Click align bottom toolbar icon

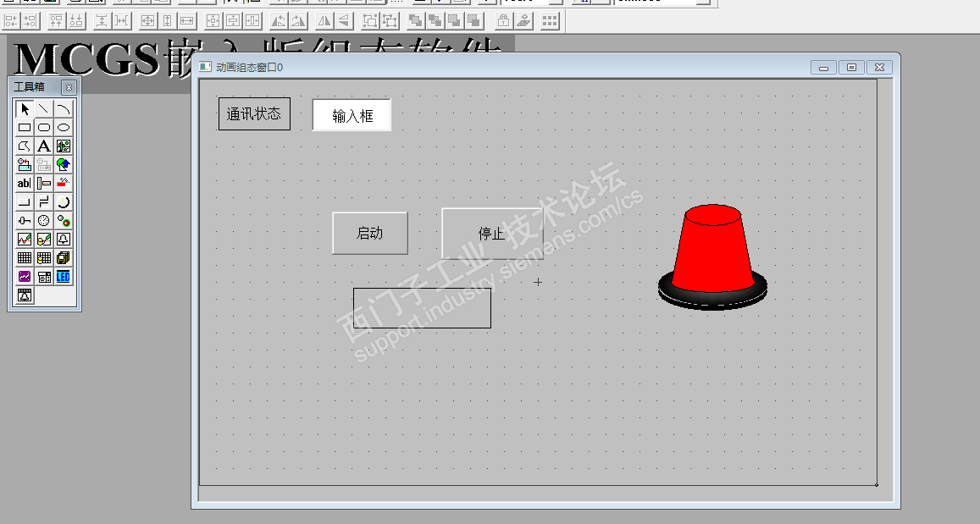(x=75, y=21)
